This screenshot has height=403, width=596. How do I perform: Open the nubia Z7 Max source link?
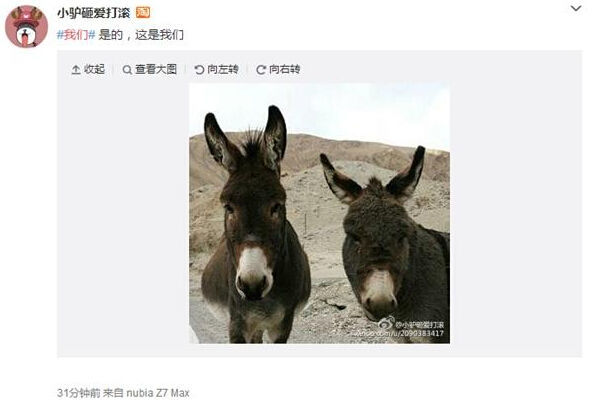click(x=158, y=393)
